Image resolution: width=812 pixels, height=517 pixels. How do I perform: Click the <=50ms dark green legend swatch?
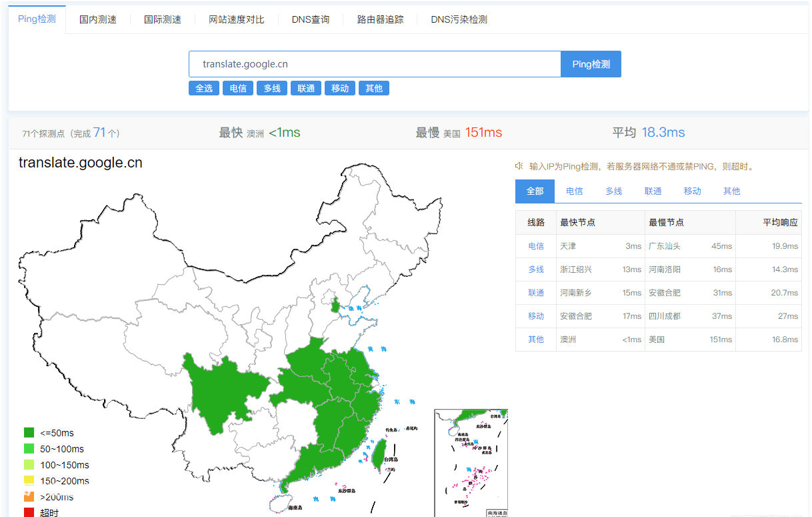pyautogui.click(x=29, y=433)
